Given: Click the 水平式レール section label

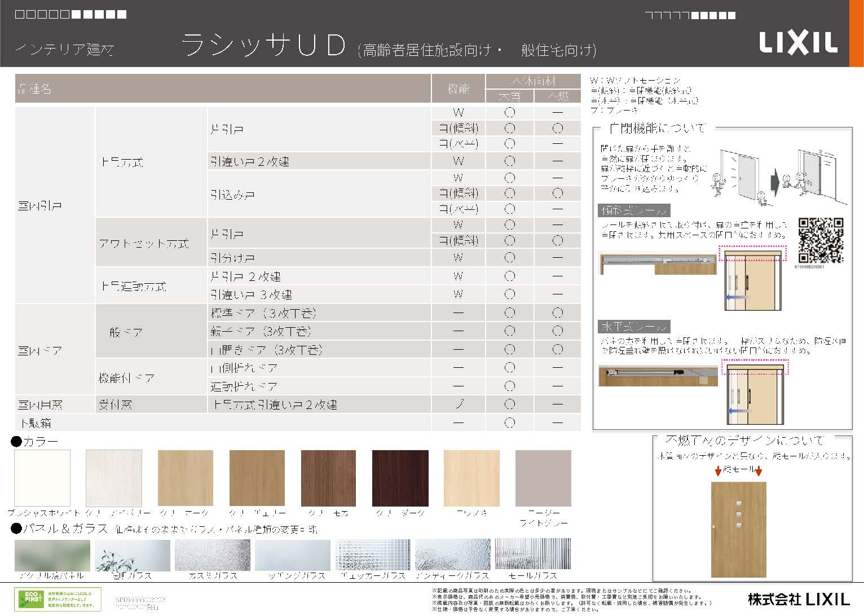Looking at the screenshot, I should [x=634, y=327].
